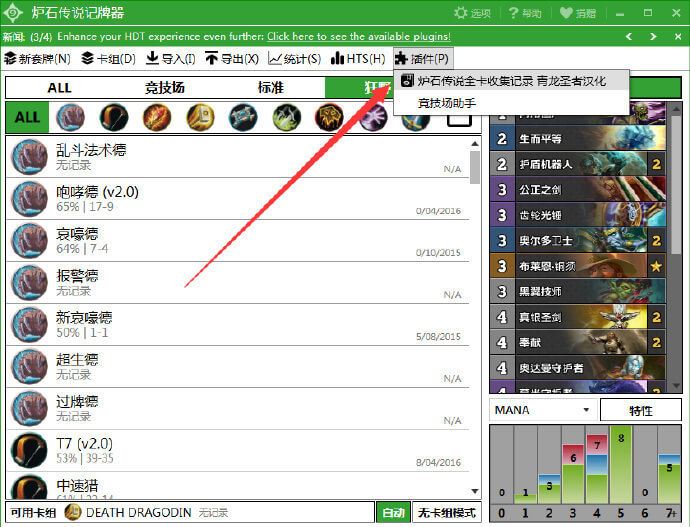
Task: Switch to the ALL deck type tab
Action: [x=59, y=88]
